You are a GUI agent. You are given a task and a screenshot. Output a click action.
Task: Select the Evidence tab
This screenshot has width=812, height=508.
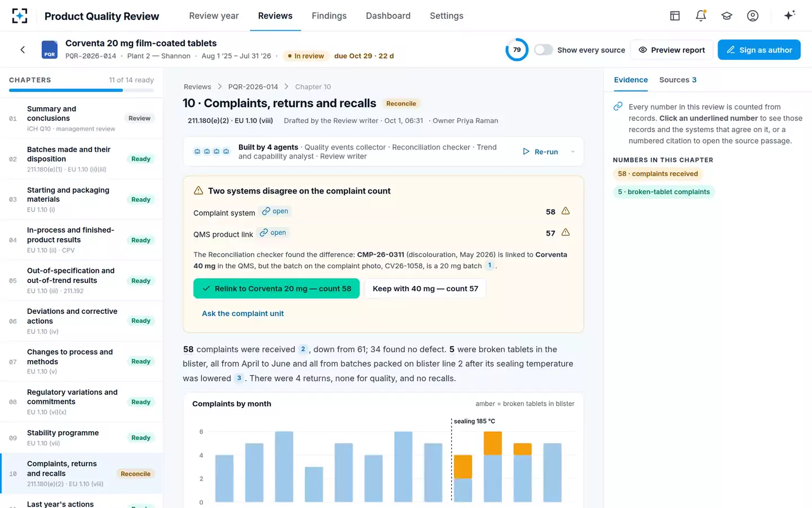(631, 80)
